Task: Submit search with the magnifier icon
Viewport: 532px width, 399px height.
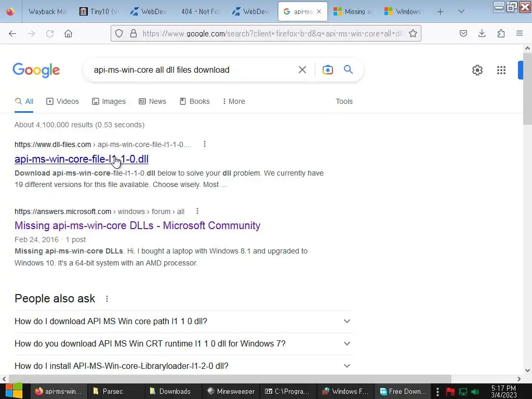Action: pyautogui.click(x=348, y=70)
